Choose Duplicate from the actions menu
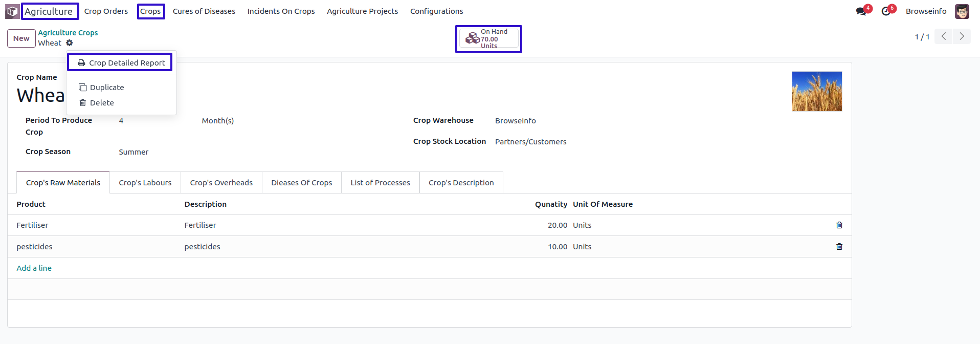 (x=106, y=88)
